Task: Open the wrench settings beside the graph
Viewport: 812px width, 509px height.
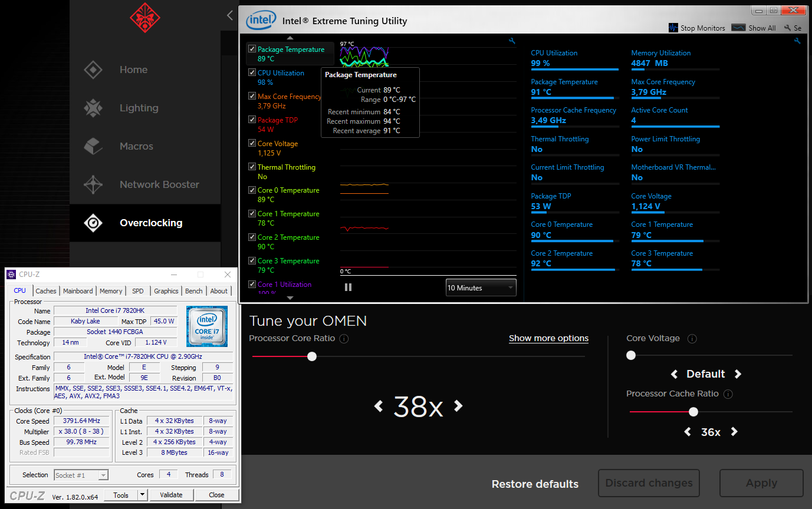Action: (x=512, y=41)
